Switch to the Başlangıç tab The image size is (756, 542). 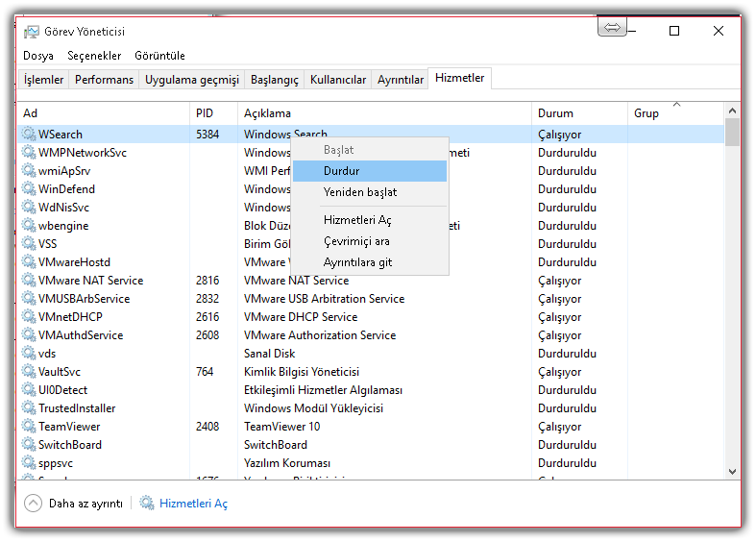275,80
